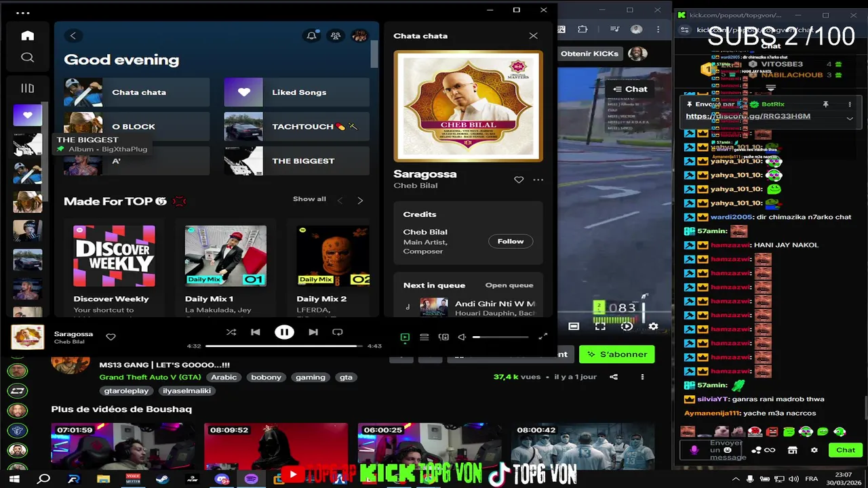Open Chata chata playlist shortcut

click(x=137, y=92)
